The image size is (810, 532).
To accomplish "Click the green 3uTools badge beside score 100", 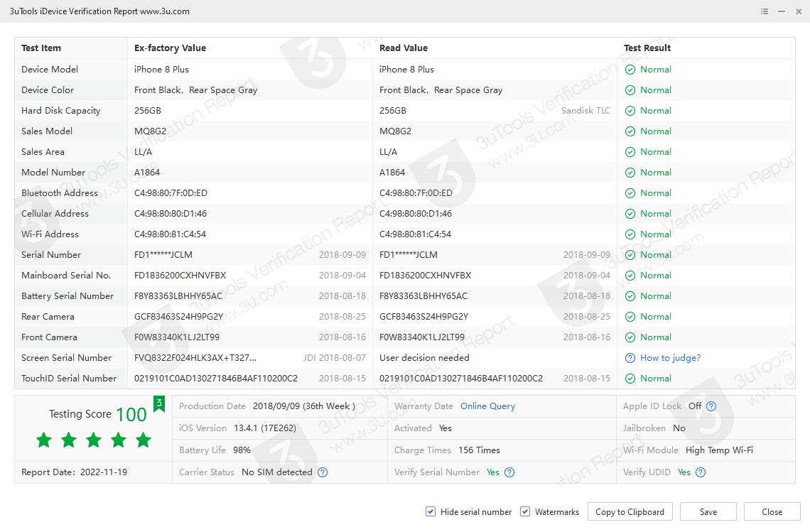I will (159, 404).
